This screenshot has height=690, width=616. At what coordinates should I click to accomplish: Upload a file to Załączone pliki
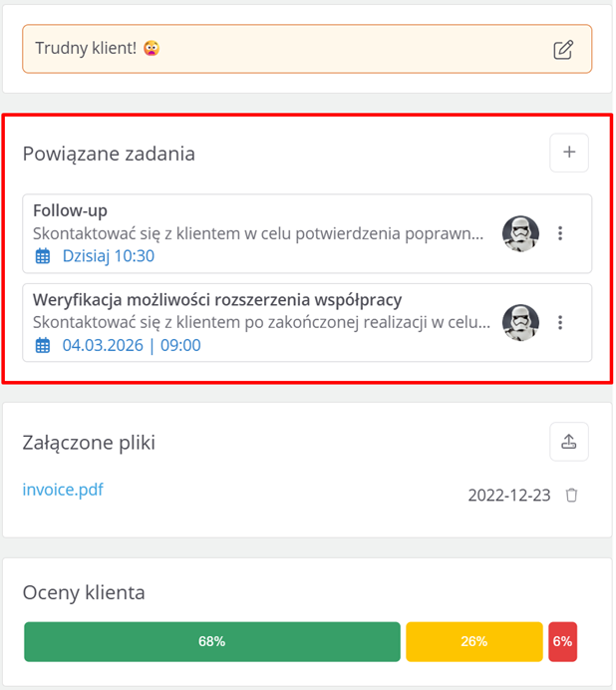[569, 442]
